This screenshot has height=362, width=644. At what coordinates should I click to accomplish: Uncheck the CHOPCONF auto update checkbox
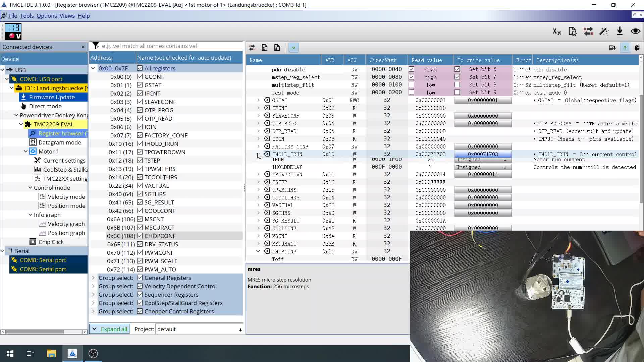coord(140,236)
